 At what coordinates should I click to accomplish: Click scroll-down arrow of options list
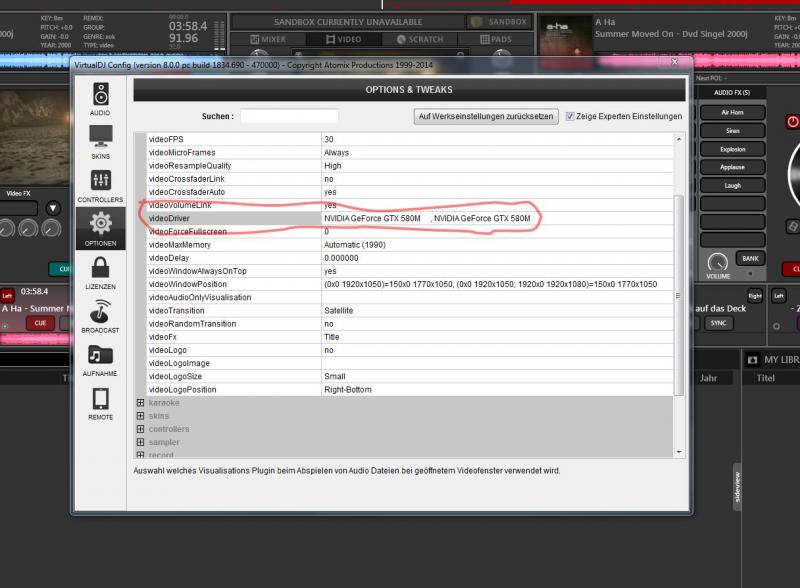679,452
